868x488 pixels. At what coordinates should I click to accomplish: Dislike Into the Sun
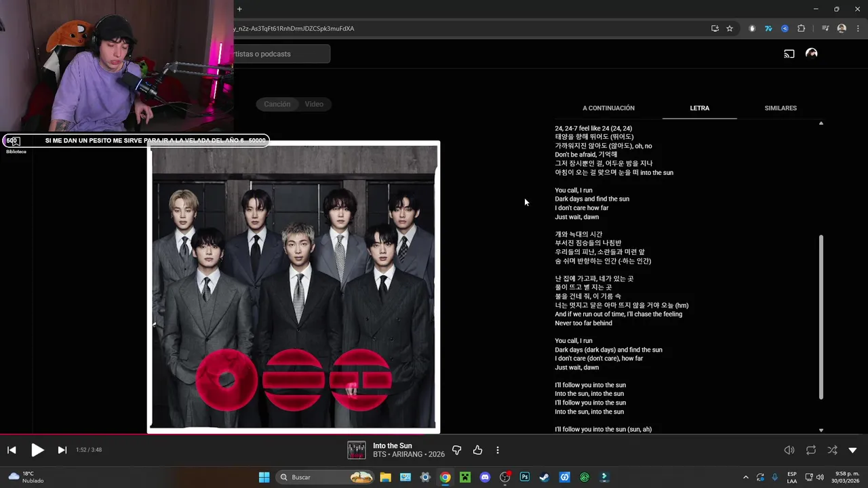(456, 450)
